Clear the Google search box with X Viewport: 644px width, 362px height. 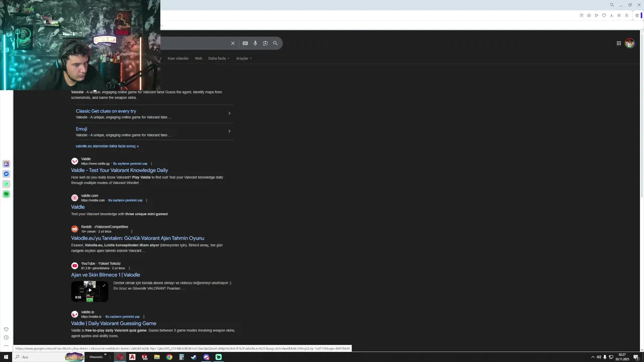233,43
